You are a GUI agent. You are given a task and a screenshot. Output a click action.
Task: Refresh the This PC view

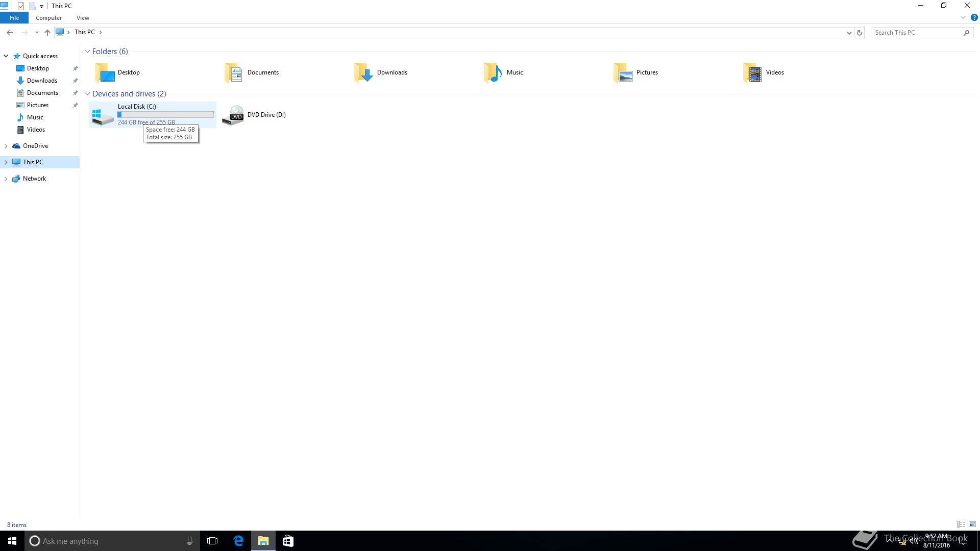point(860,33)
